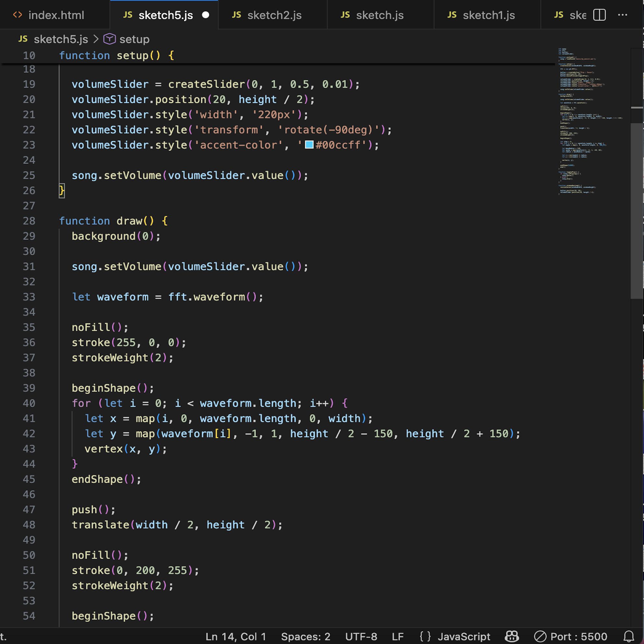
Task: Click endShape() on line 45
Action: (x=106, y=479)
